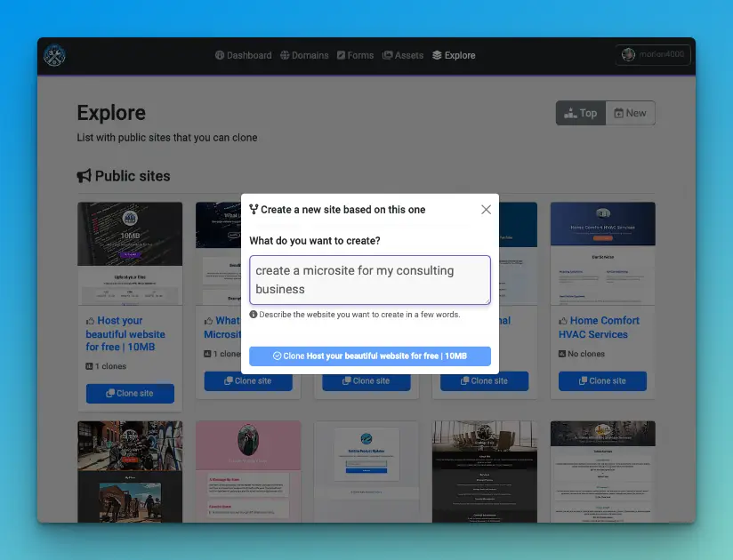Open the Dashboard page

[x=243, y=55]
